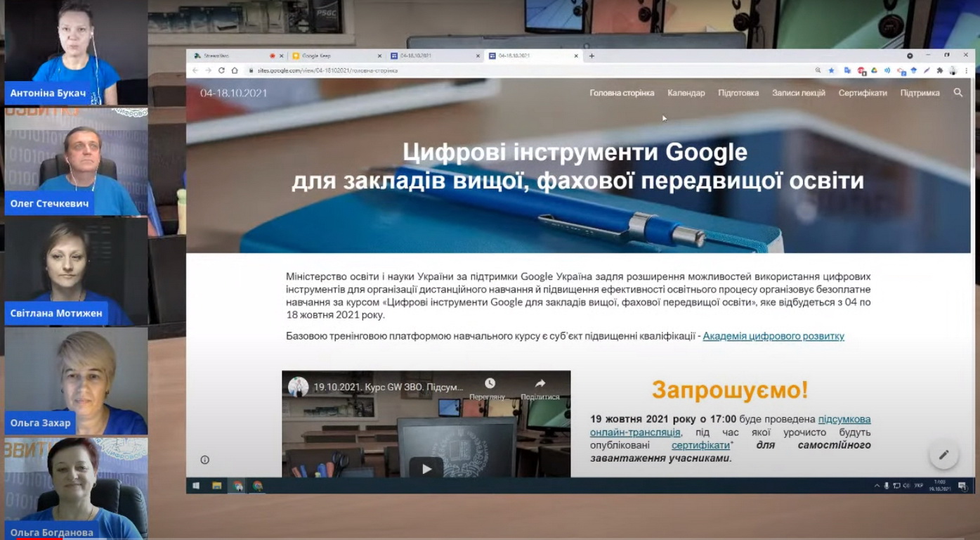Open the extensions puzzle icon
The height and width of the screenshot is (540, 980).
click(x=940, y=70)
